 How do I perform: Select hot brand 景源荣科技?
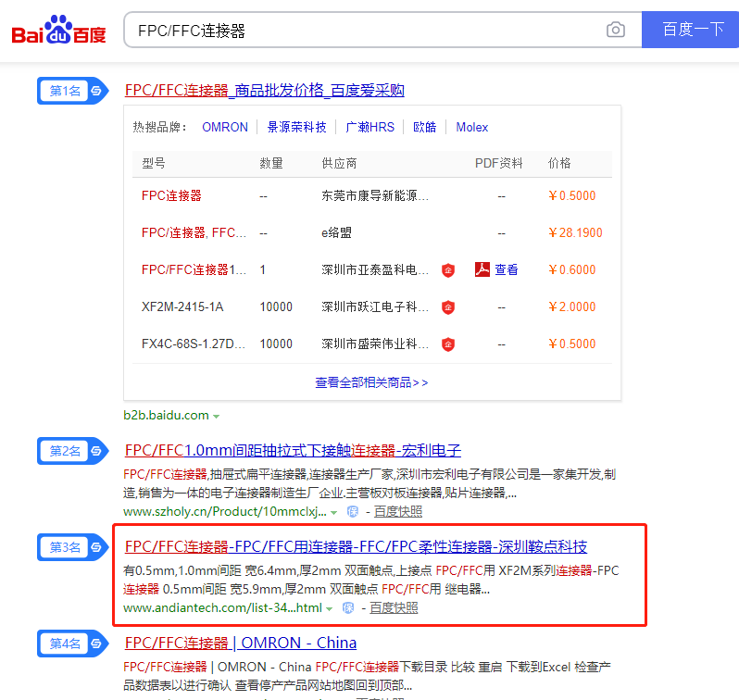pos(296,127)
